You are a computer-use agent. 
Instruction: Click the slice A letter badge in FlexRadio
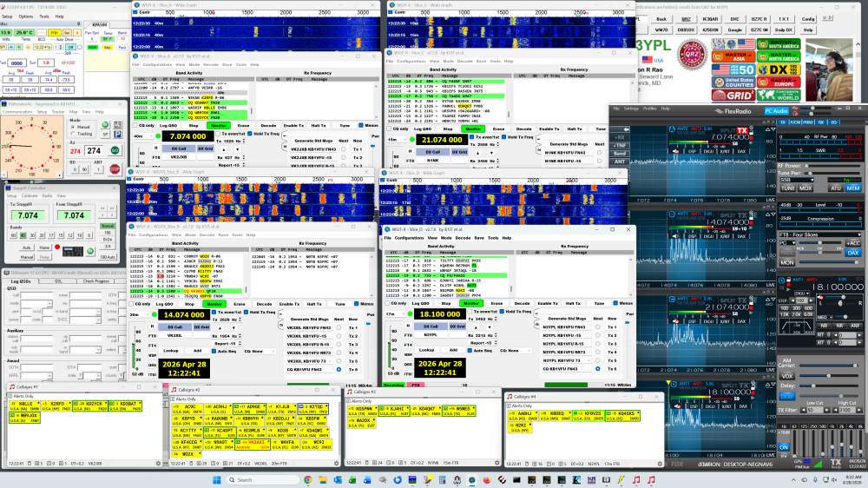672,129
